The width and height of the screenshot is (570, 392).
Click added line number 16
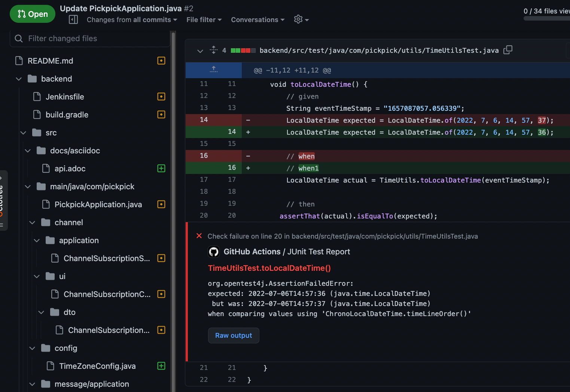(232, 168)
